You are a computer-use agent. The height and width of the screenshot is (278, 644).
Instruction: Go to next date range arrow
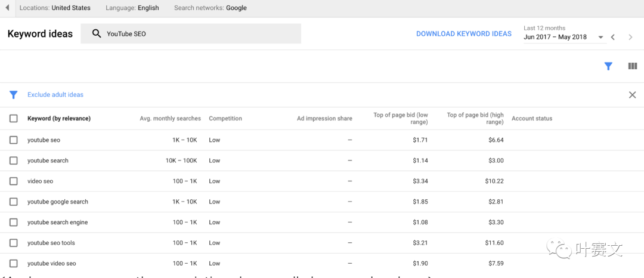[x=630, y=37]
